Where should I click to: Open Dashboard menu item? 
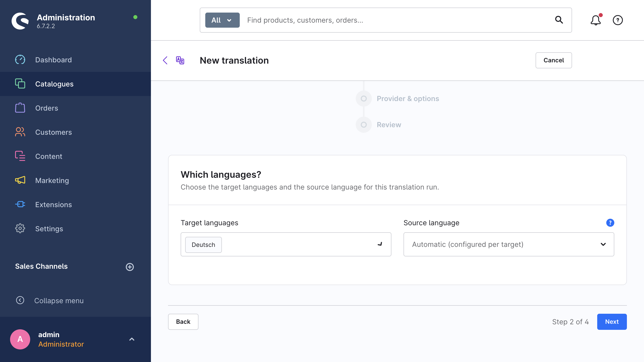75,60
